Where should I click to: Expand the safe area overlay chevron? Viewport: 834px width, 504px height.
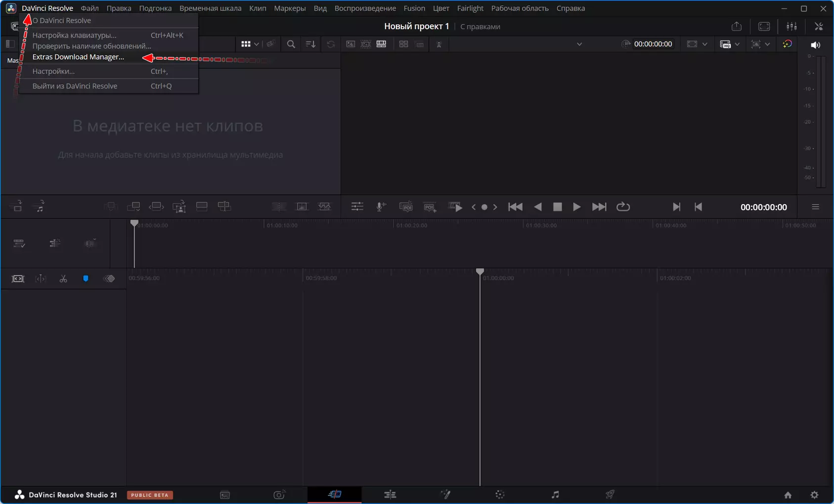click(705, 44)
